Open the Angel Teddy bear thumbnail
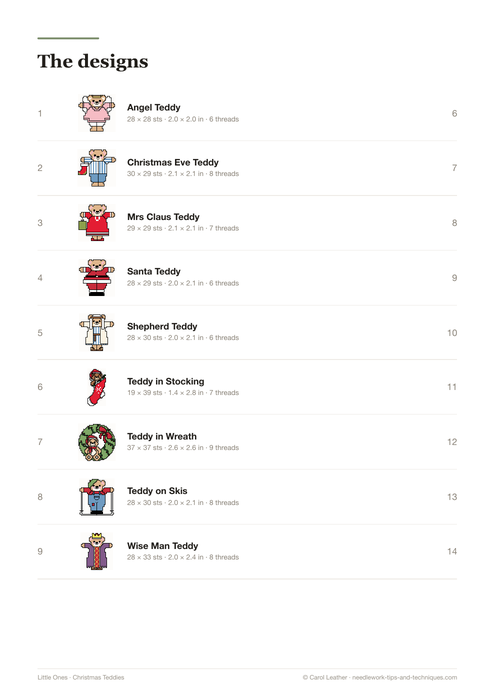The height and width of the screenshot is (700, 495). 97,113
